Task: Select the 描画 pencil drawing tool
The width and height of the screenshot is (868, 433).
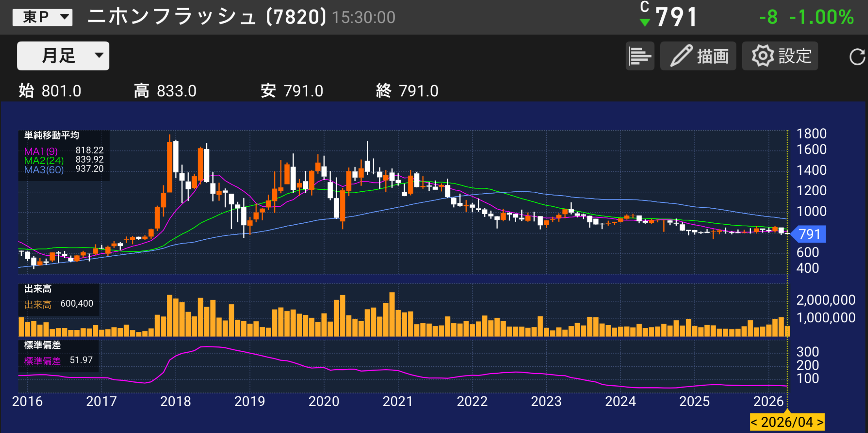Action: tap(698, 56)
